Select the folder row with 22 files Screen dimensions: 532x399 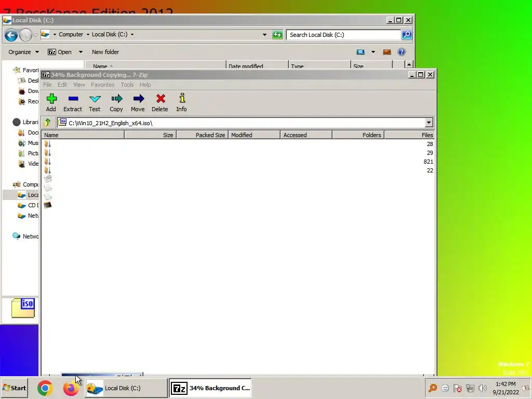pyautogui.click(x=237, y=170)
